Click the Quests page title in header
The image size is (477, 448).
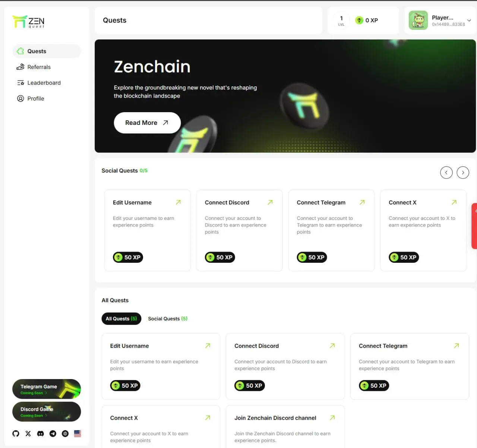point(115,20)
